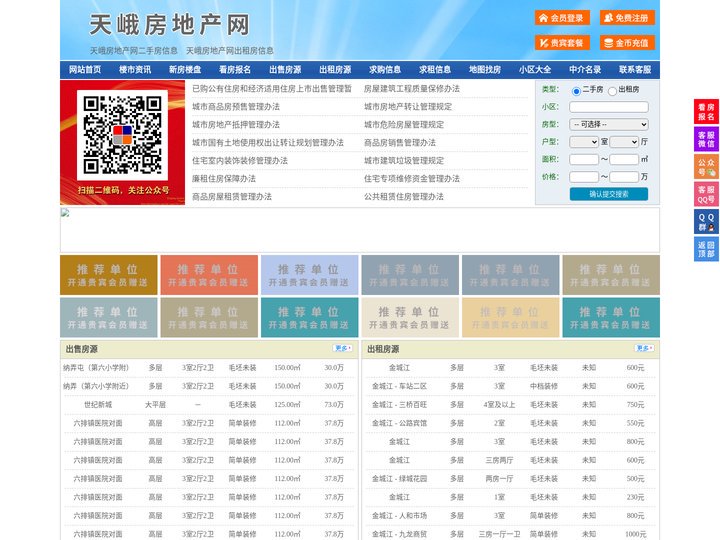Open 求购信息 navigation item
The height and width of the screenshot is (540, 720).
385,70
